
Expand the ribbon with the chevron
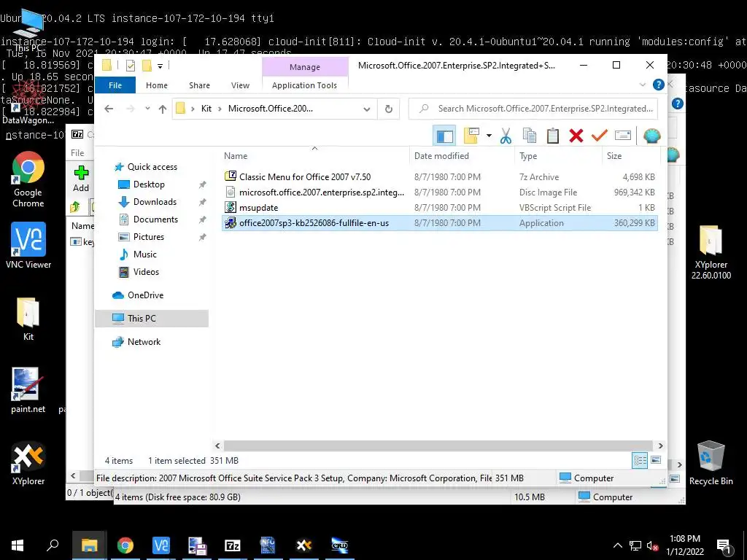pyautogui.click(x=643, y=85)
